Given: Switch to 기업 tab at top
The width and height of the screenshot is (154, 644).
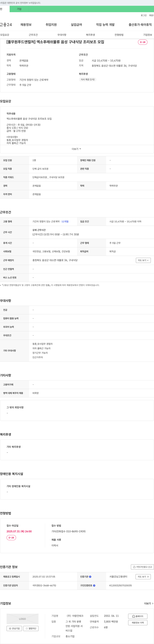Looking at the screenshot, I should 19,9.
